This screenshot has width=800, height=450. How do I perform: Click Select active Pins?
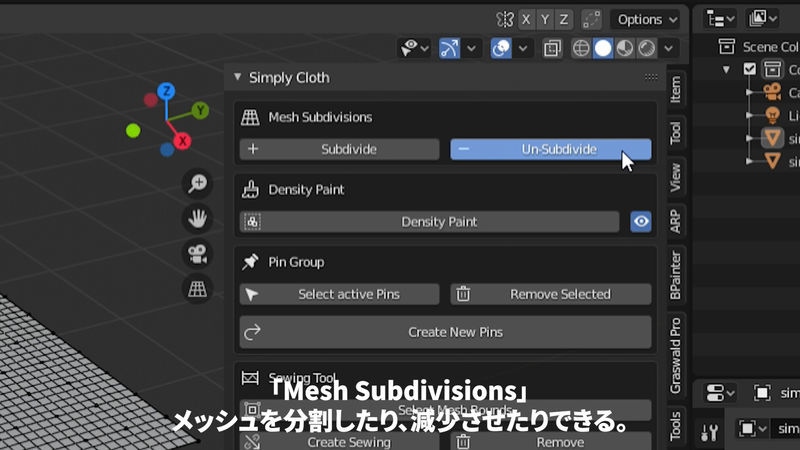pos(339,294)
